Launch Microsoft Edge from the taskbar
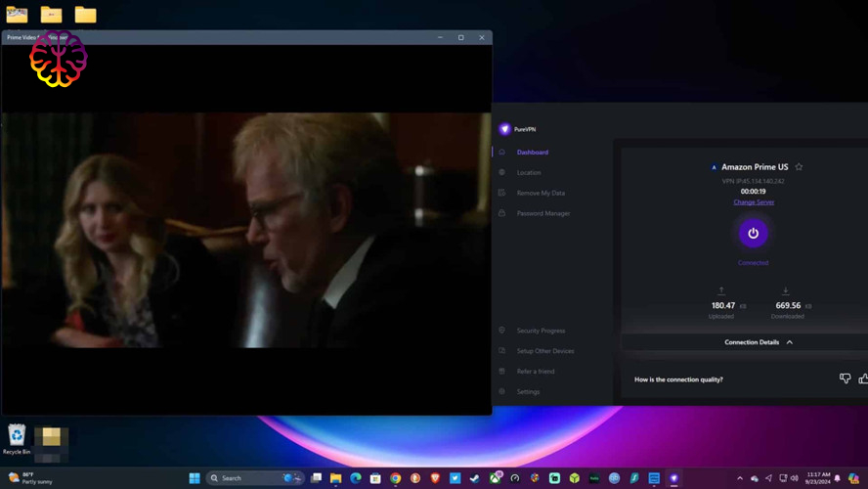The height and width of the screenshot is (489, 868). [x=356, y=478]
